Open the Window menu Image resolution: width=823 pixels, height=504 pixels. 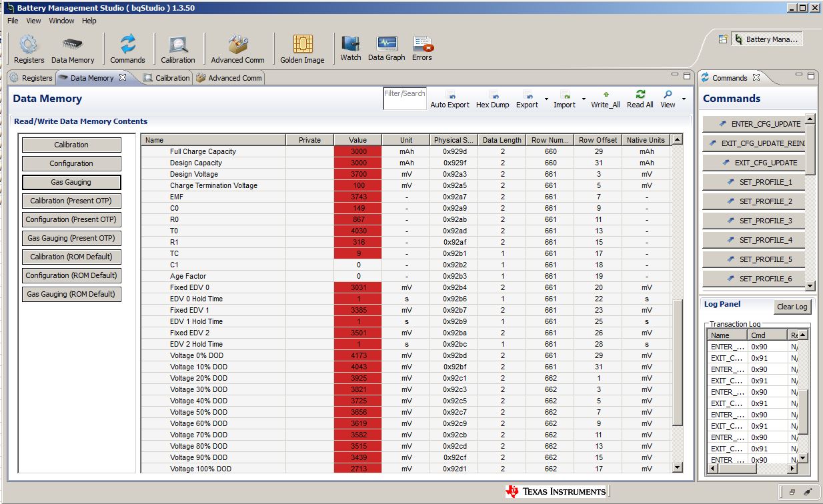pos(61,21)
